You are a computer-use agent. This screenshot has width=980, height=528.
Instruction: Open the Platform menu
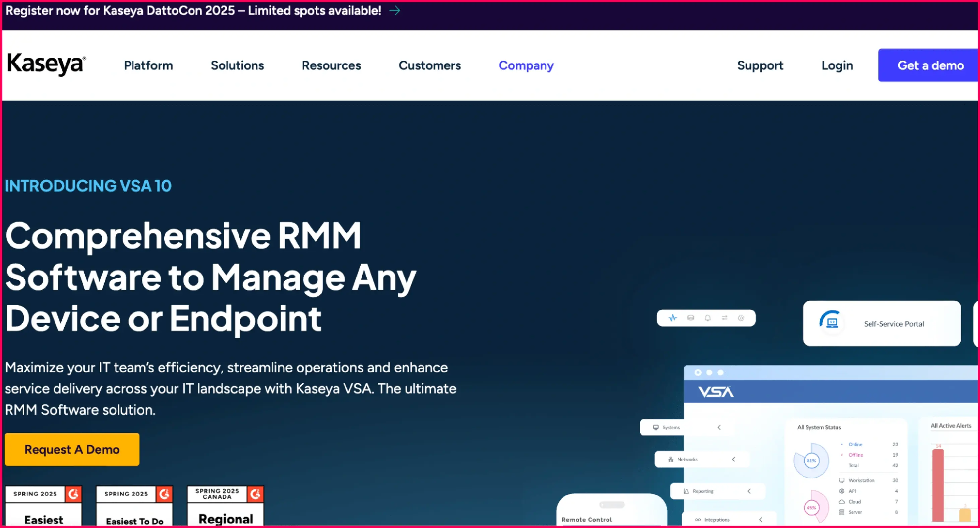pos(148,65)
